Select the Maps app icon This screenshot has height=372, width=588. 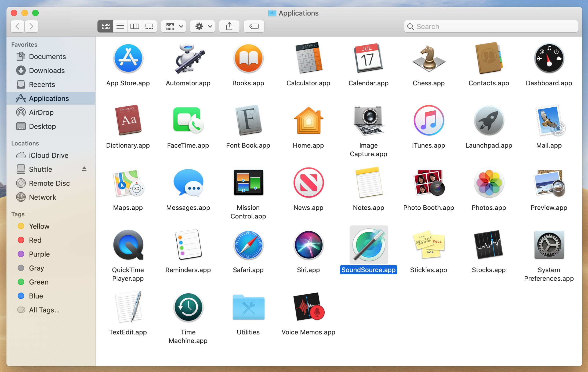[x=128, y=183]
